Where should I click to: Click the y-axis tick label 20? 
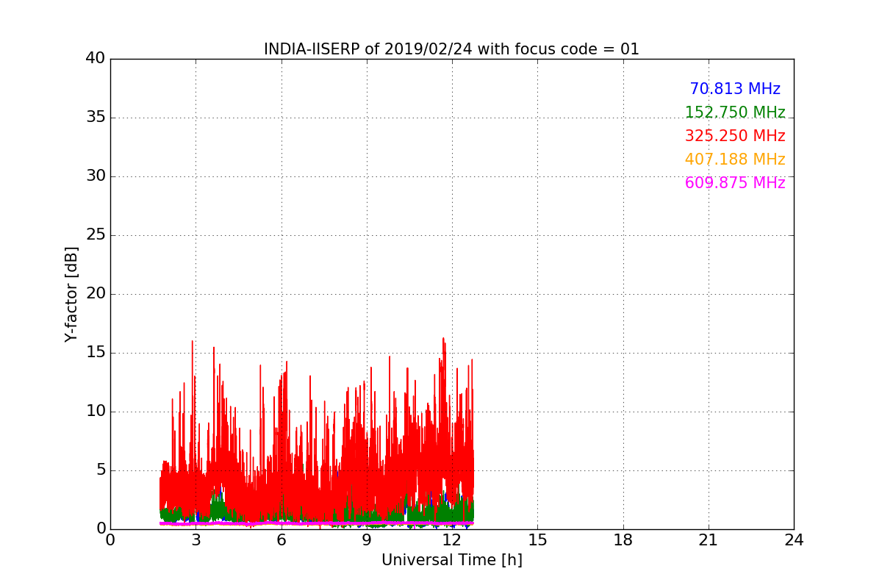pos(96,293)
